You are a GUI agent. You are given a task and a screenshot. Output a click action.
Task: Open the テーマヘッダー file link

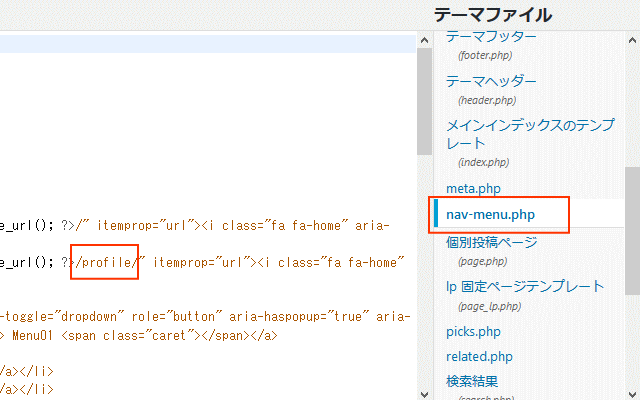click(491, 81)
